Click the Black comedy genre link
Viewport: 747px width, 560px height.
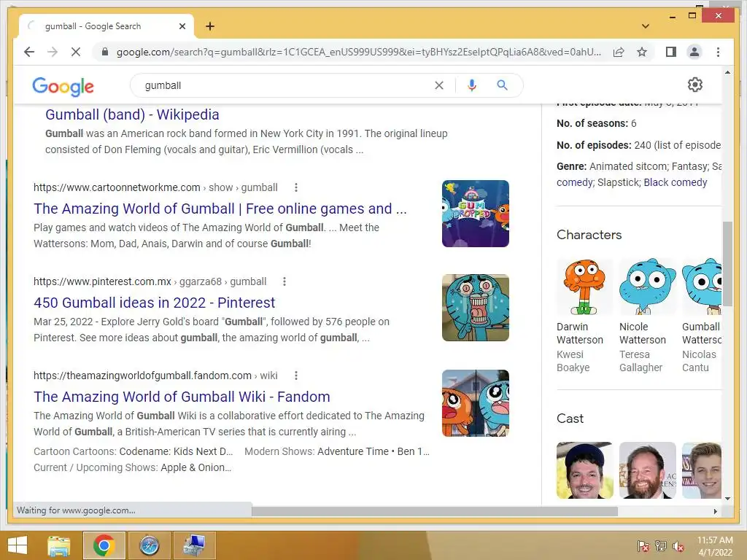(675, 182)
